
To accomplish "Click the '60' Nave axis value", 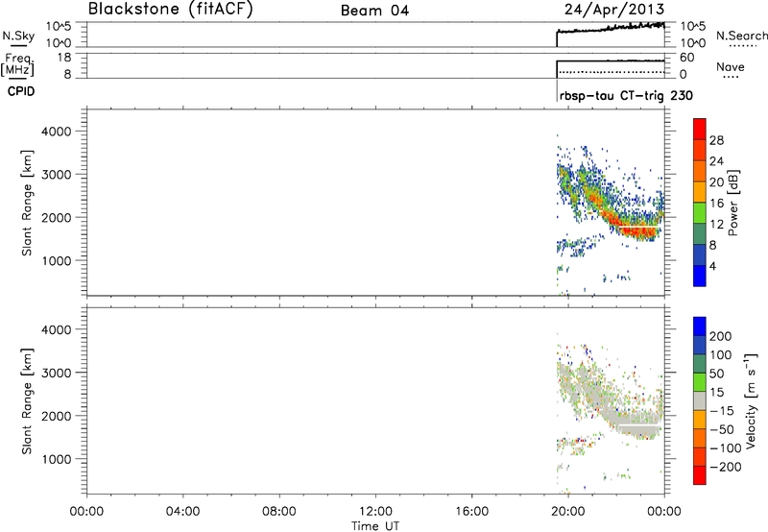I will 686,58.
